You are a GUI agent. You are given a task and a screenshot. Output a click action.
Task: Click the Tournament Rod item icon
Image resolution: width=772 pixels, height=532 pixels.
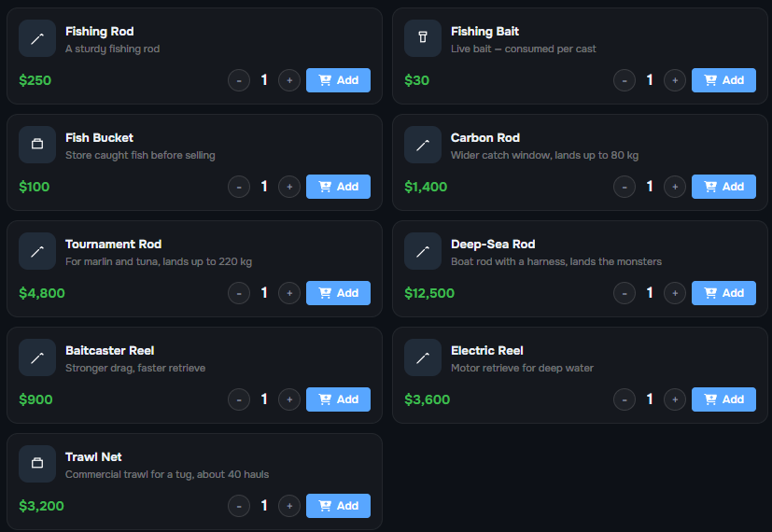click(37, 251)
